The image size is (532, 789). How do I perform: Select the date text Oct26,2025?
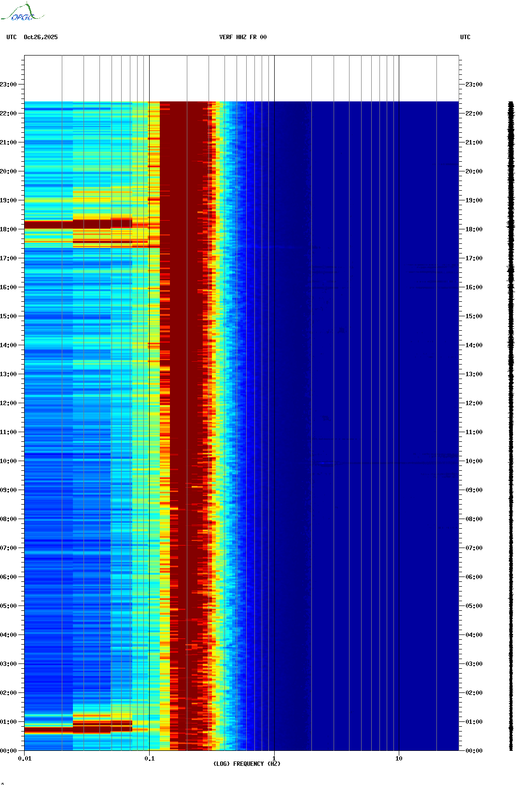(x=41, y=37)
